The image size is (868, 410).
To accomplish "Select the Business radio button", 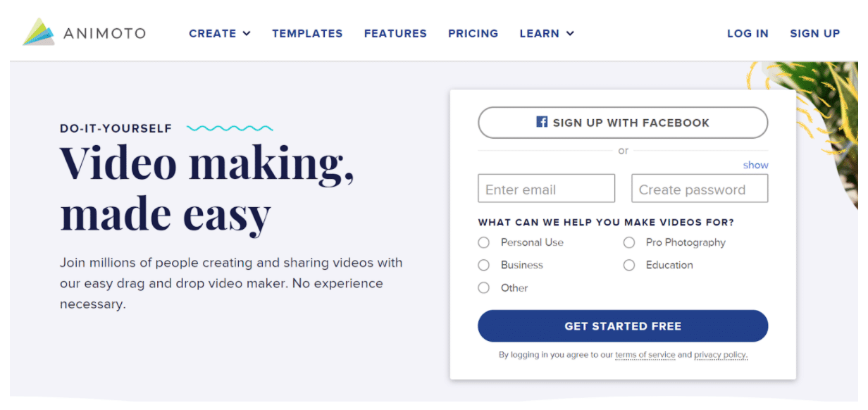I will (x=483, y=265).
